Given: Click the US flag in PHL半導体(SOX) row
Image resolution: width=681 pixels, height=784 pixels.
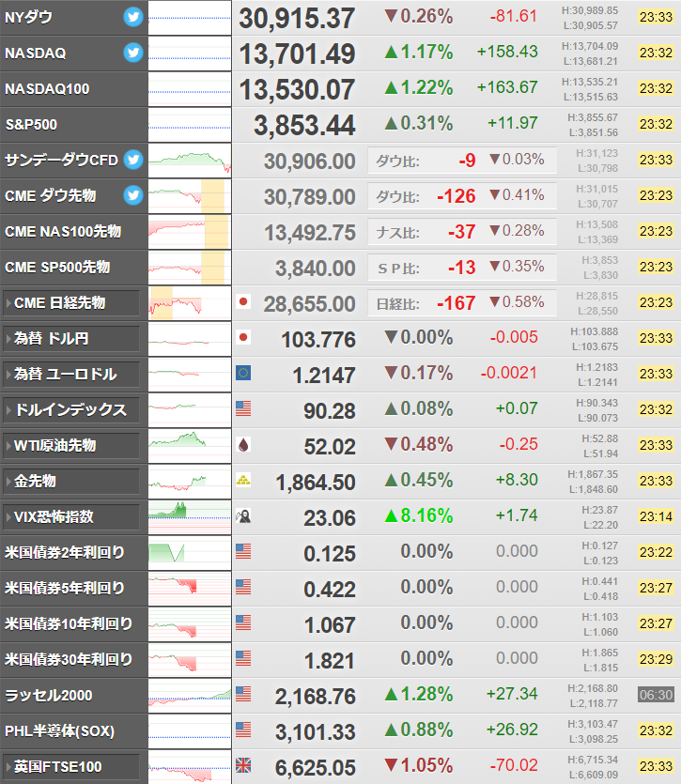Looking at the screenshot, I should click(243, 730).
